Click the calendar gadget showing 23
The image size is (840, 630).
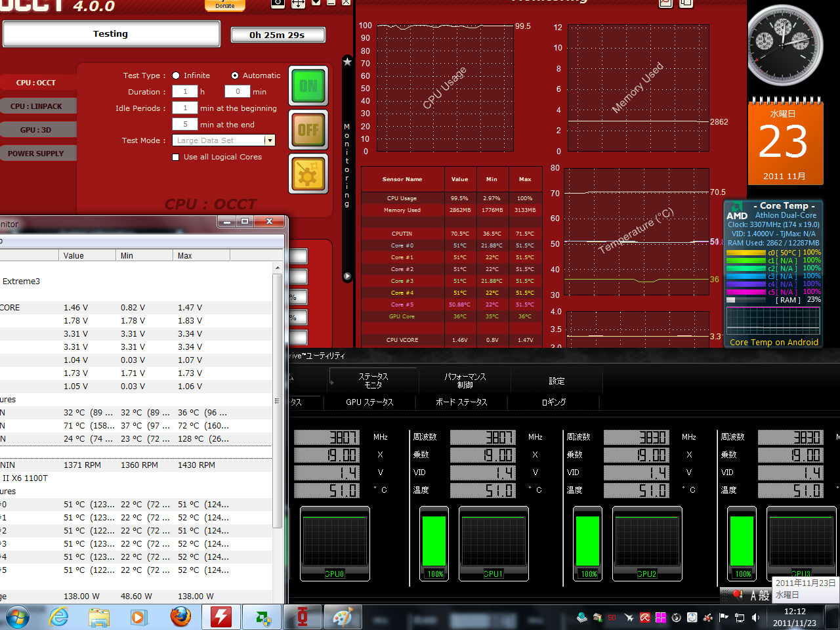[x=785, y=141]
